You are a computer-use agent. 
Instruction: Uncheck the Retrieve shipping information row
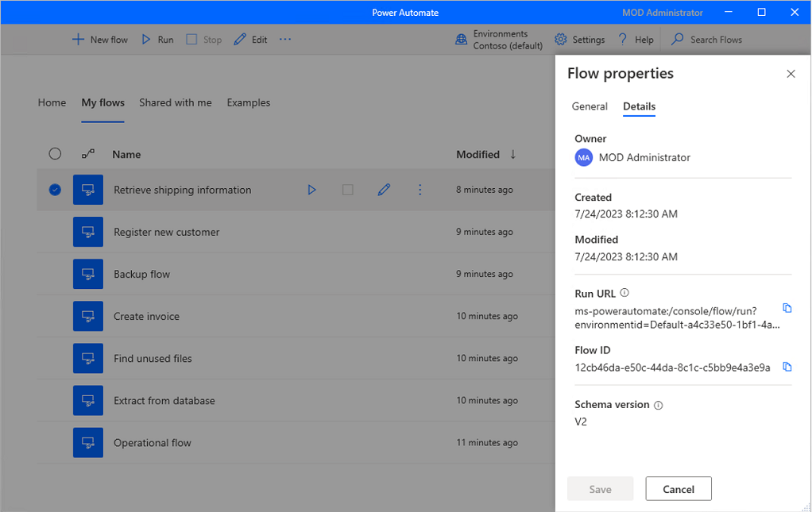point(55,190)
